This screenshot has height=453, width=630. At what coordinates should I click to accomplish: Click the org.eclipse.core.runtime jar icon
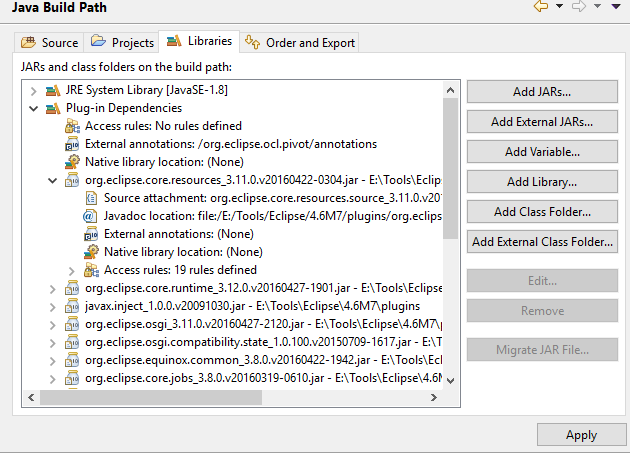(72, 288)
